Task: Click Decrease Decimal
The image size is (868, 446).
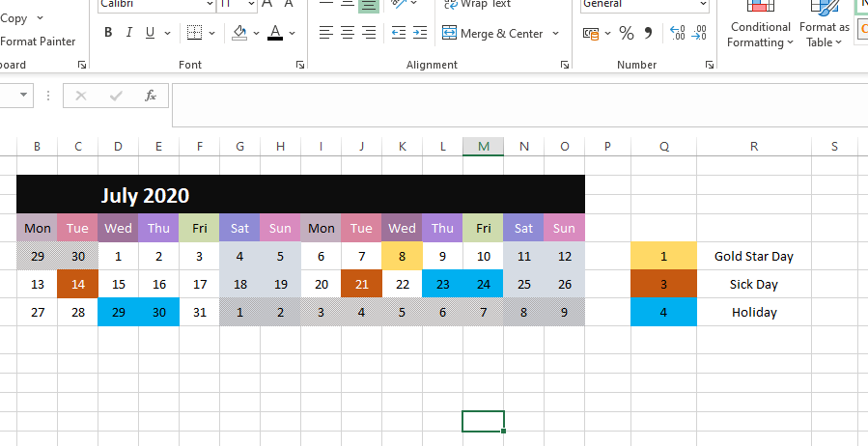Action: point(699,33)
